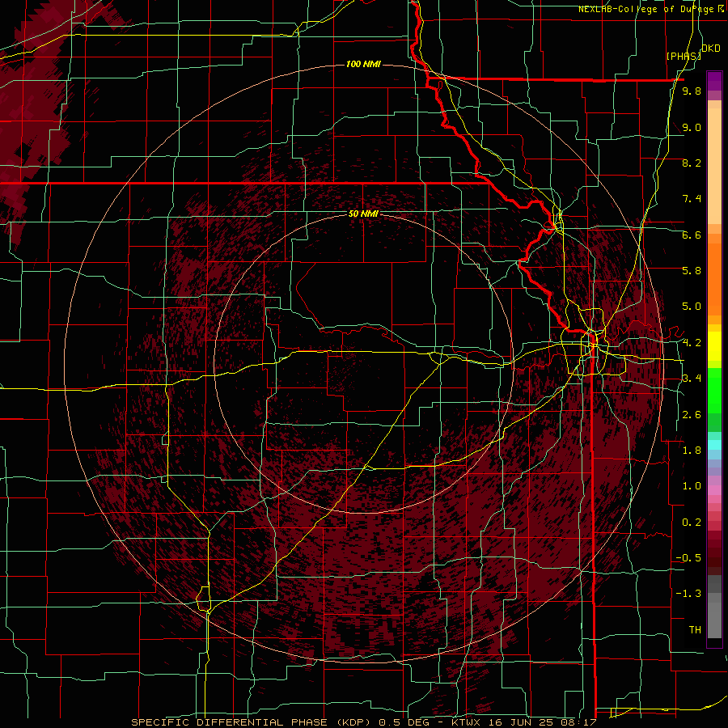Pick the gray band beside the TH label
This screenshot has width=728, height=728.
[714, 620]
